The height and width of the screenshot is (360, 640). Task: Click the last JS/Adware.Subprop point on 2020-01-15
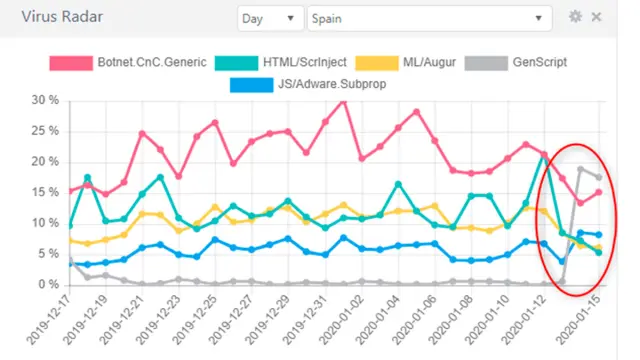pos(599,235)
